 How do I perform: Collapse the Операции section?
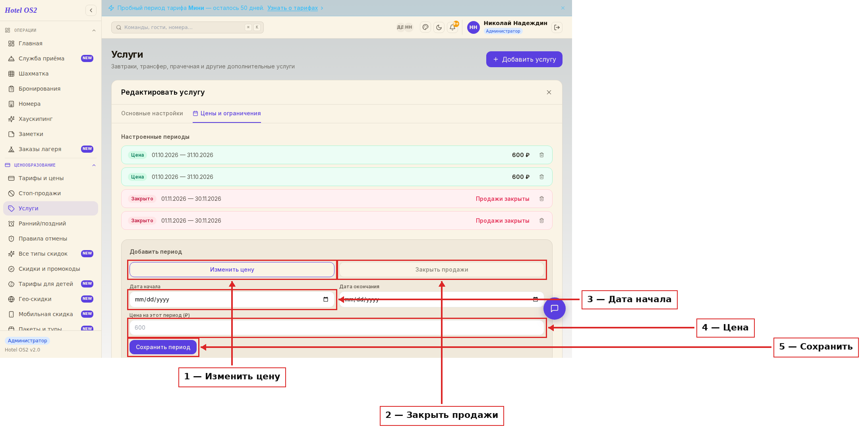[x=94, y=30]
